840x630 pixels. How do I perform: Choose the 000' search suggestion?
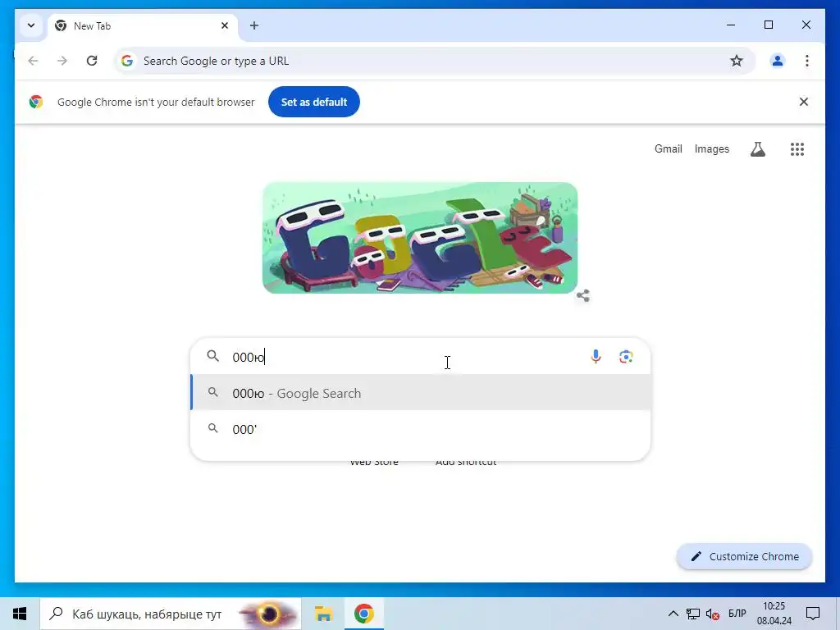pyautogui.click(x=421, y=429)
